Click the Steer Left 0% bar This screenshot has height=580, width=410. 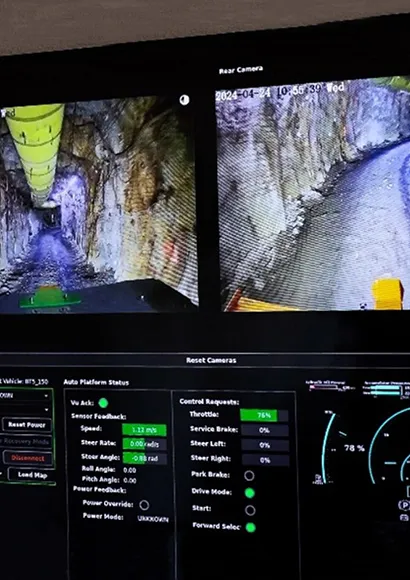click(x=265, y=445)
